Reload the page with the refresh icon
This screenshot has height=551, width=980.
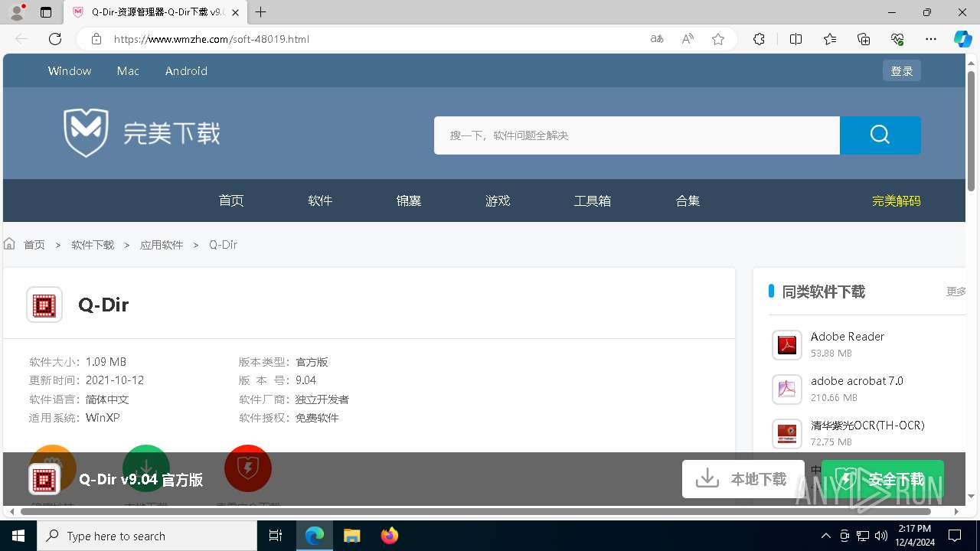(55, 39)
